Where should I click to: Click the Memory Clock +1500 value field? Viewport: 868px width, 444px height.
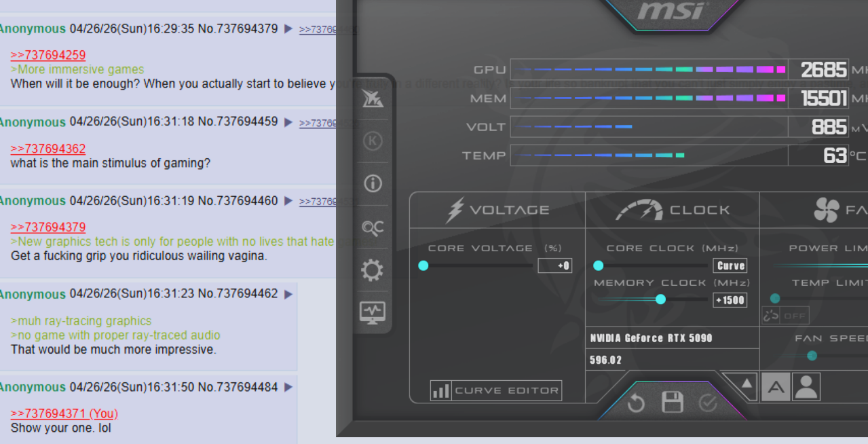coord(730,300)
